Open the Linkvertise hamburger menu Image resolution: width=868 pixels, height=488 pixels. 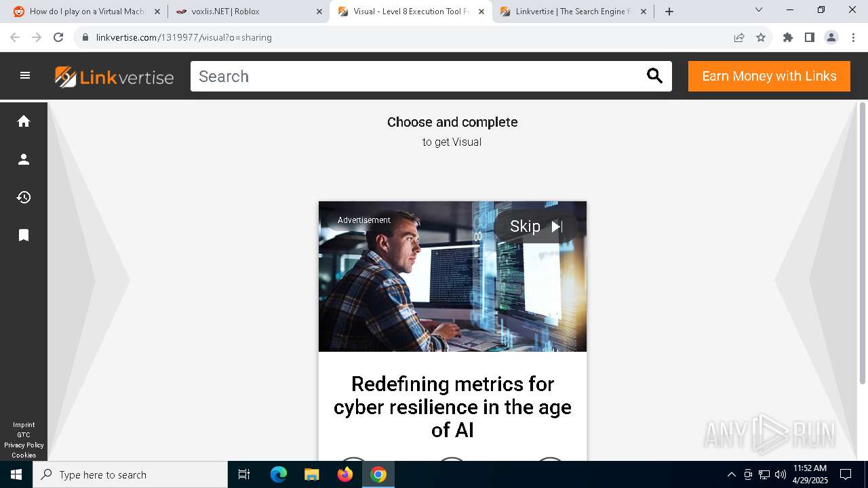pyautogui.click(x=25, y=76)
